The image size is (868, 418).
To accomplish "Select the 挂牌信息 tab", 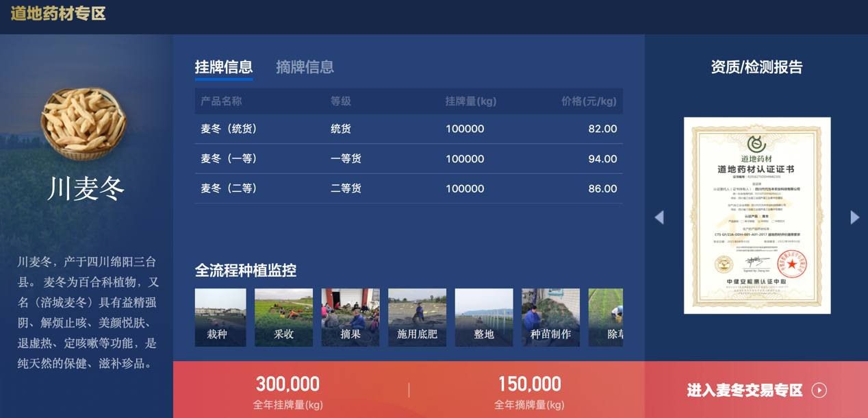I will click(x=224, y=67).
